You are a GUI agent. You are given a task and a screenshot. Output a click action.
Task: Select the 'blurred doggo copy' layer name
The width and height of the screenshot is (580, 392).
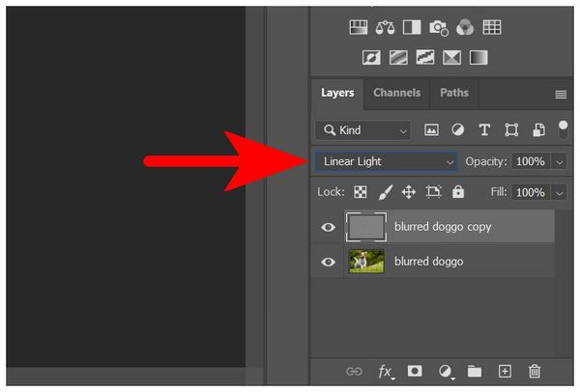click(443, 227)
